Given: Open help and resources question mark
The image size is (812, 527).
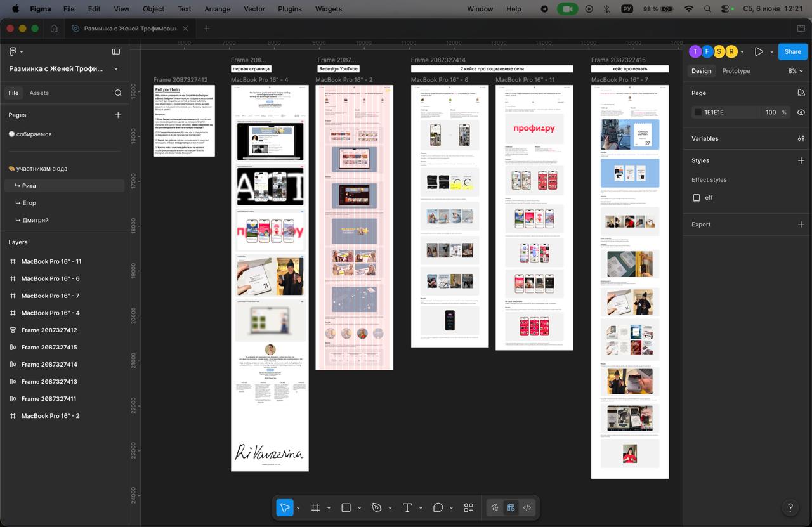Looking at the screenshot, I should click(x=790, y=507).
